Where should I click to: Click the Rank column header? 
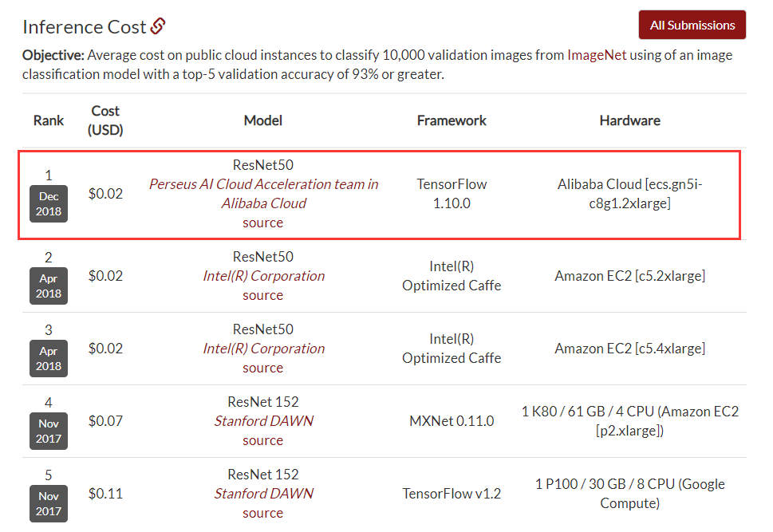49,120
